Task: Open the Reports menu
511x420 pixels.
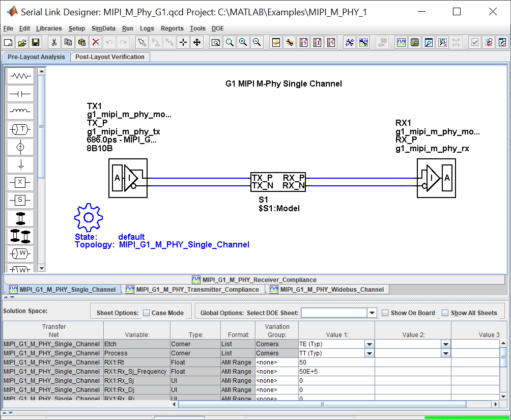Action: [172, 29]
